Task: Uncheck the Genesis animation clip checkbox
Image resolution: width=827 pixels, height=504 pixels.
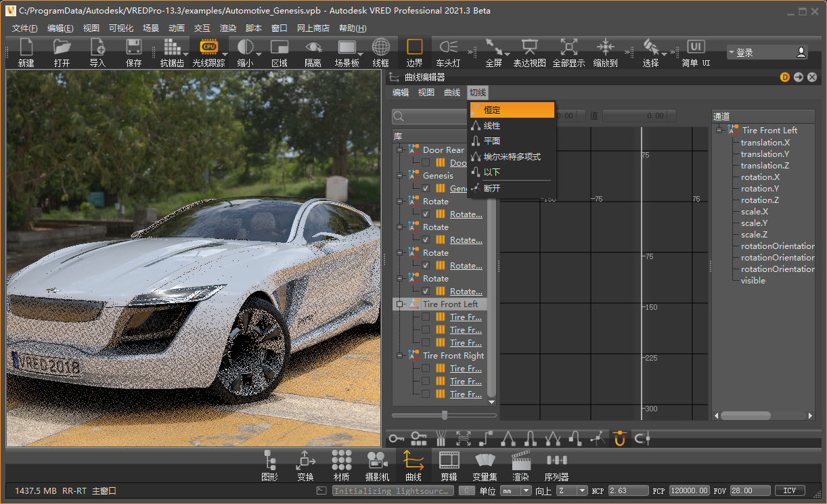Action: [426, 189]
